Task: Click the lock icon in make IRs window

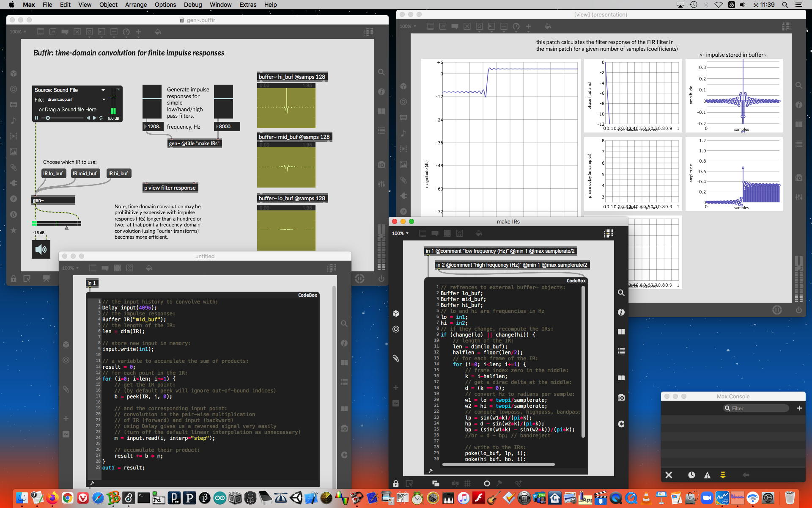Action: pyautogui.click(x=396, y=483)
